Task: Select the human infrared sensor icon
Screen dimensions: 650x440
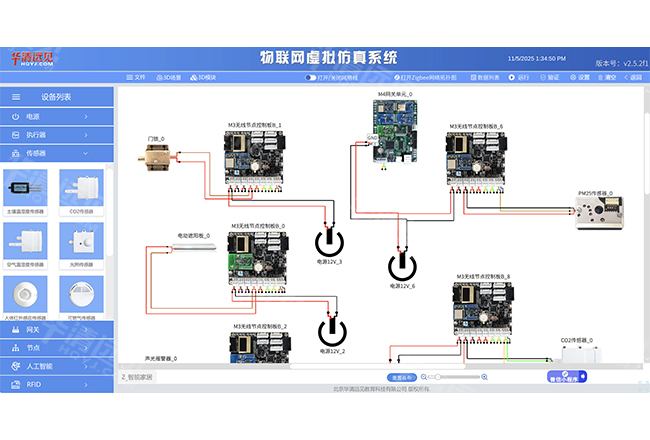Action: (30, 295)
